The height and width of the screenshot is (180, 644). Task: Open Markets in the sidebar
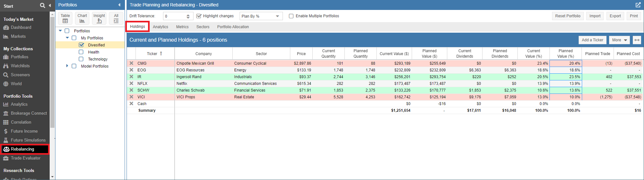coord(18,37)
